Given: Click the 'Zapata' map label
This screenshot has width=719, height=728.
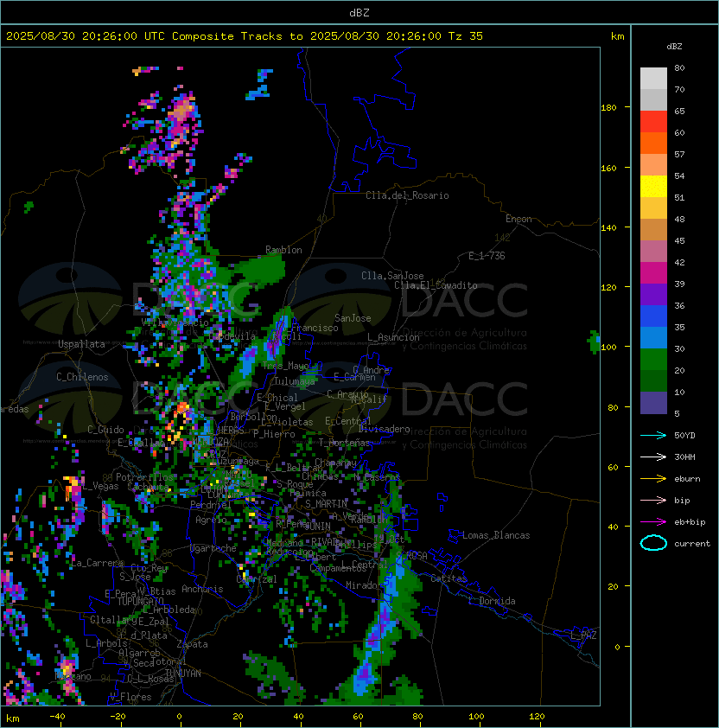Looking at the screenshot, I should pos(192,644).
